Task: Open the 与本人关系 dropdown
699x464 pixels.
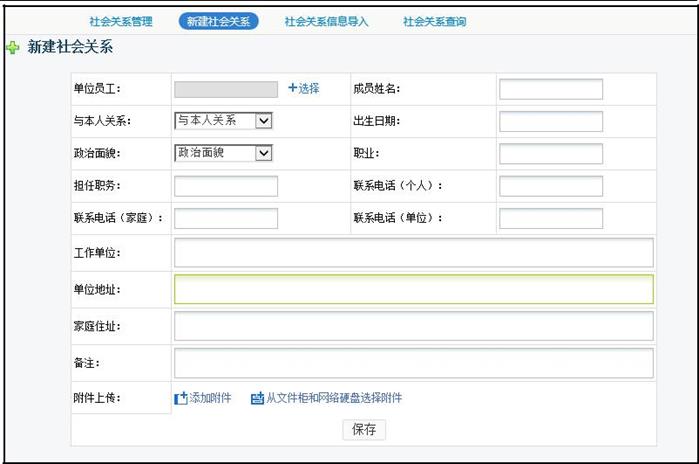Action: tap(223, 120)
